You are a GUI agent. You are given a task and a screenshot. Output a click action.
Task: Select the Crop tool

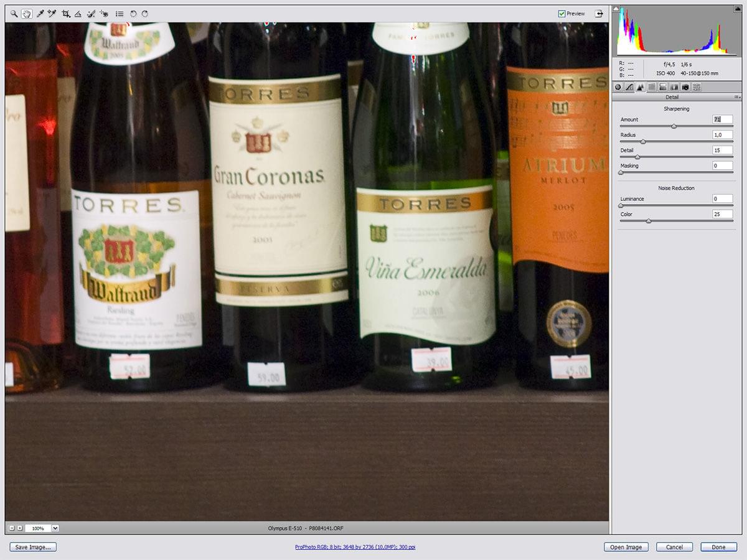coord(66,13)
